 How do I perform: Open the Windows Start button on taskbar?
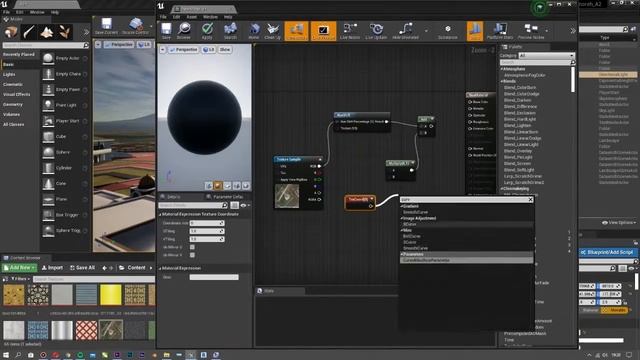(x=6, y=355)
